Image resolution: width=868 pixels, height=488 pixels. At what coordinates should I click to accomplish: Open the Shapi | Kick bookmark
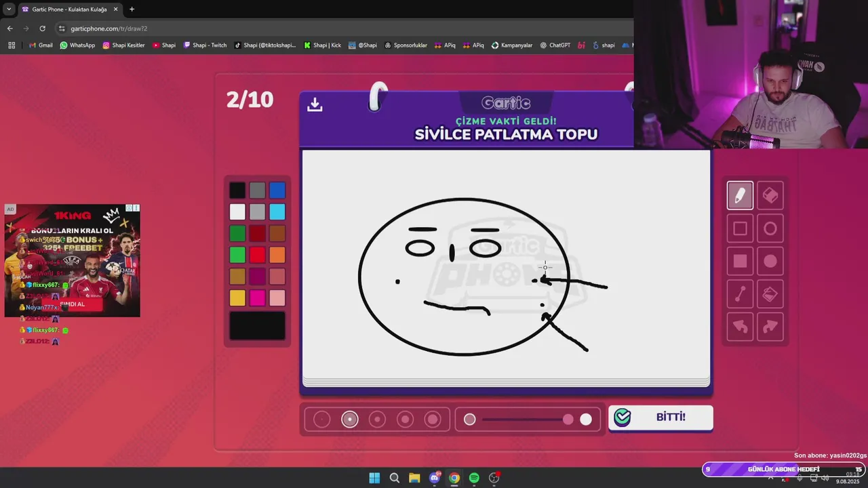(322, 45)
